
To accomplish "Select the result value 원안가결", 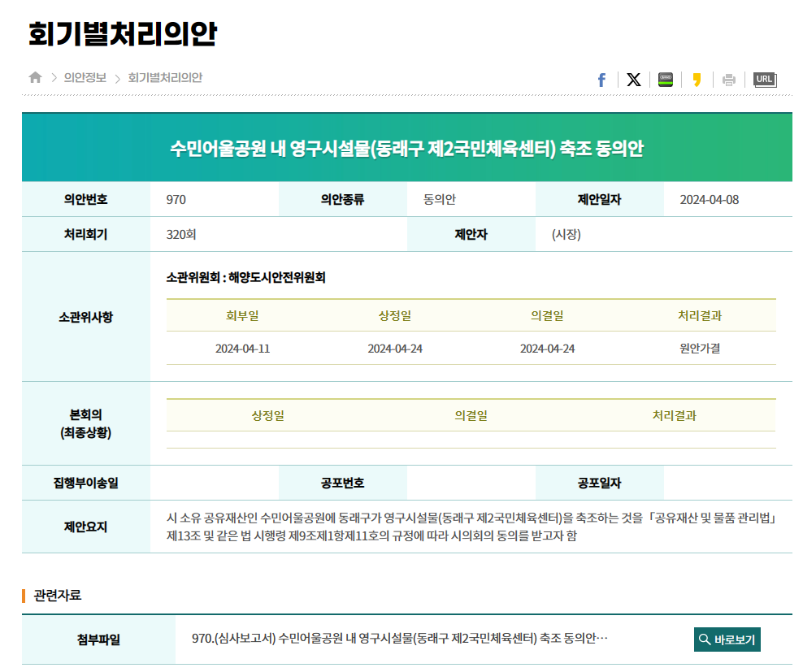I will coord(700,349).
